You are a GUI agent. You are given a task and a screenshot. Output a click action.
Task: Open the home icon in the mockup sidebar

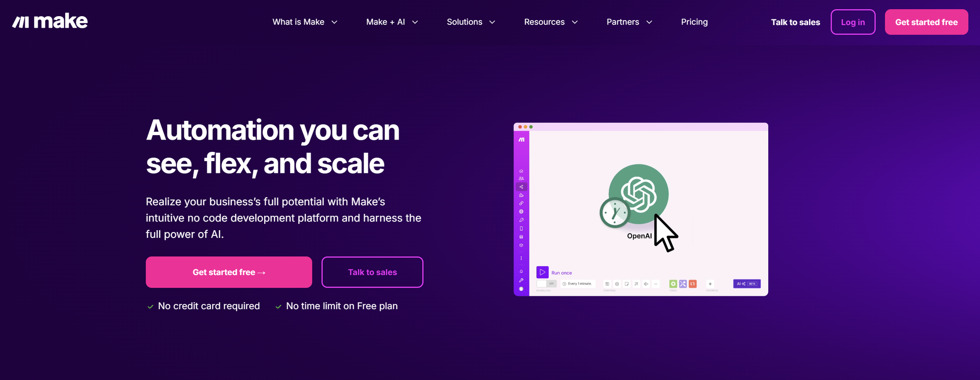pyautogui.click(x=521, y=171)
